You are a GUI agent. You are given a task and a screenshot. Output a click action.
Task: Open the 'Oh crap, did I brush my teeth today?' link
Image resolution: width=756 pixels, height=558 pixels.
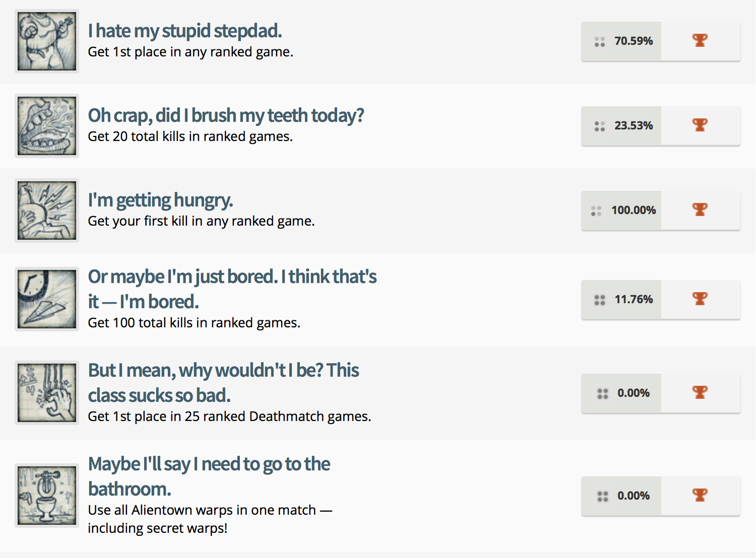tap(226, 115)
